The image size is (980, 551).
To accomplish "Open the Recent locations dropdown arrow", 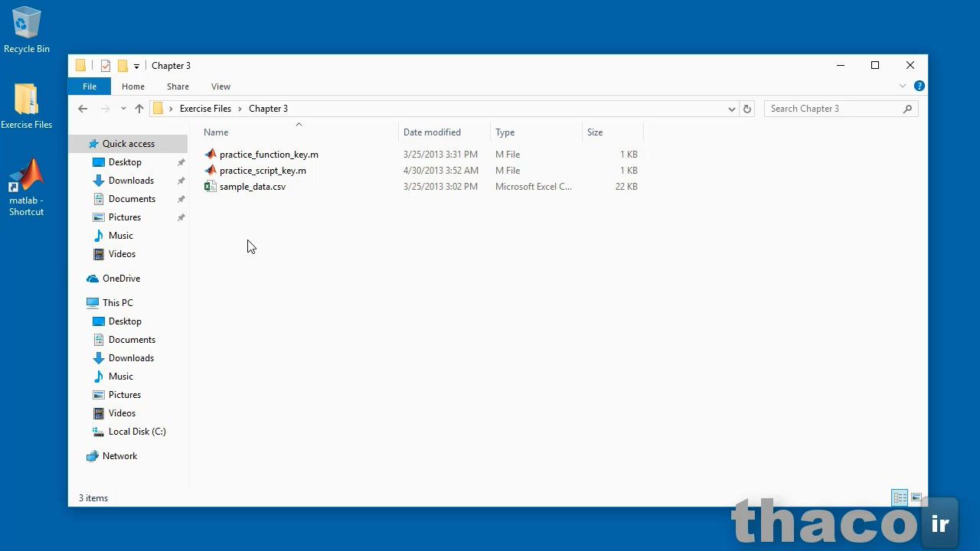I will click(123, 109).
